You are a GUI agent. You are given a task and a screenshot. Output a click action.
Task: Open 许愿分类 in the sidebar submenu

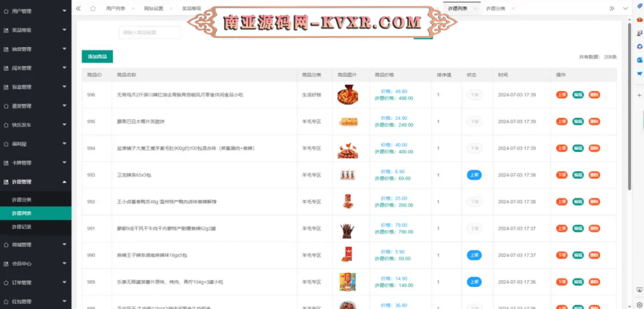(x=22, y=200)
